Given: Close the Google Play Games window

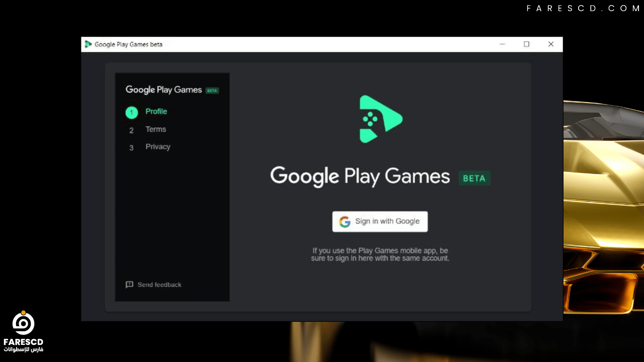Looking at the screenshot, I should [x=551, y=44].
